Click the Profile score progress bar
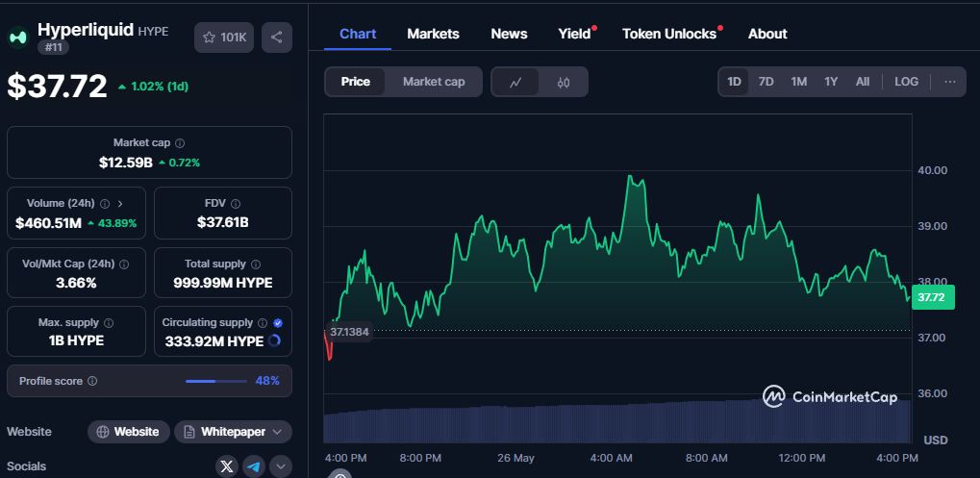980x478 pixels. [x=216, y=381]
